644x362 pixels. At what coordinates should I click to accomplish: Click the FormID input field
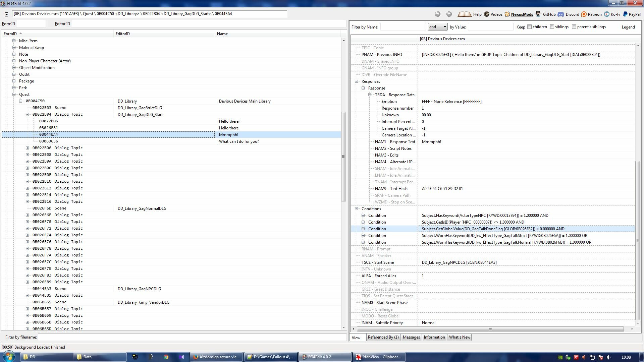(31, 24)
